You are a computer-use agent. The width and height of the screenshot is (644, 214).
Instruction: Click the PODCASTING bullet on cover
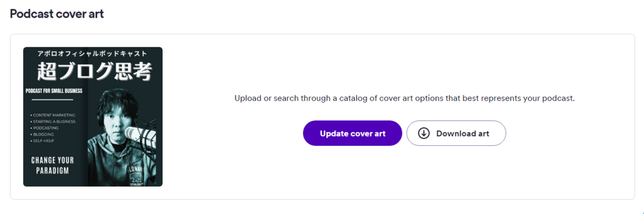[x=45, y=128]
